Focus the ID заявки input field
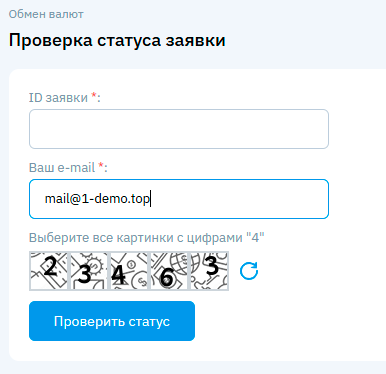The width and height of the screenshot is (386, 374). 179,129
